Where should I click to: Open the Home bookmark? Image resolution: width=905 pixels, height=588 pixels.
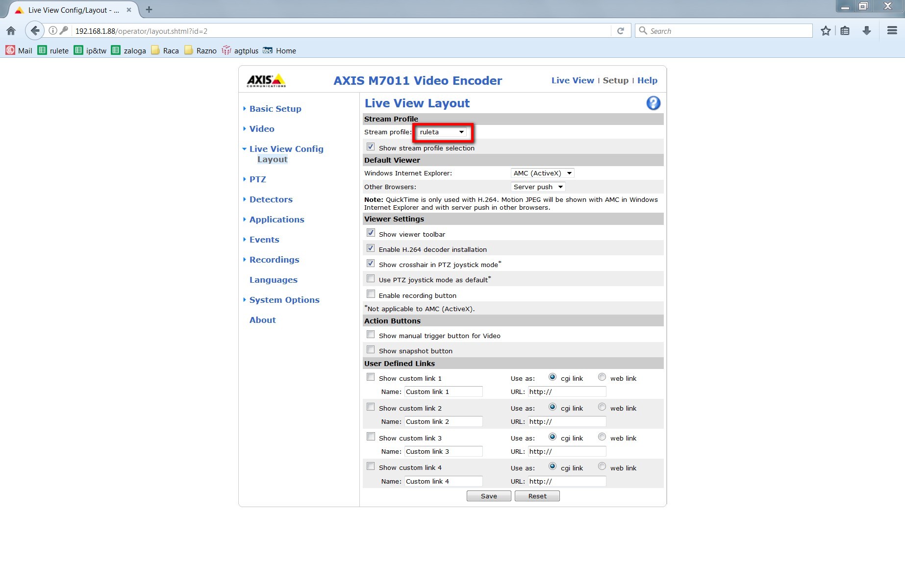pyautogui.click(x=279, y=50)
